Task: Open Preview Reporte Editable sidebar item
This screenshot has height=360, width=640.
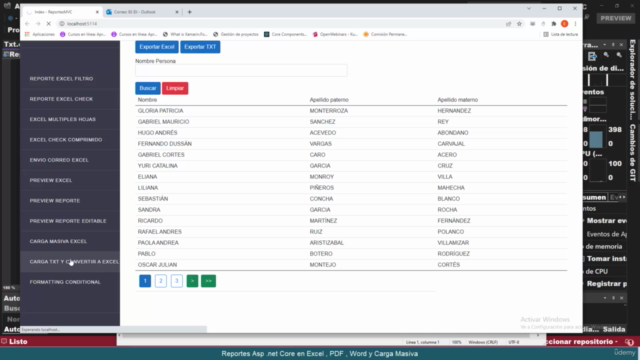Action: point(68,221)
